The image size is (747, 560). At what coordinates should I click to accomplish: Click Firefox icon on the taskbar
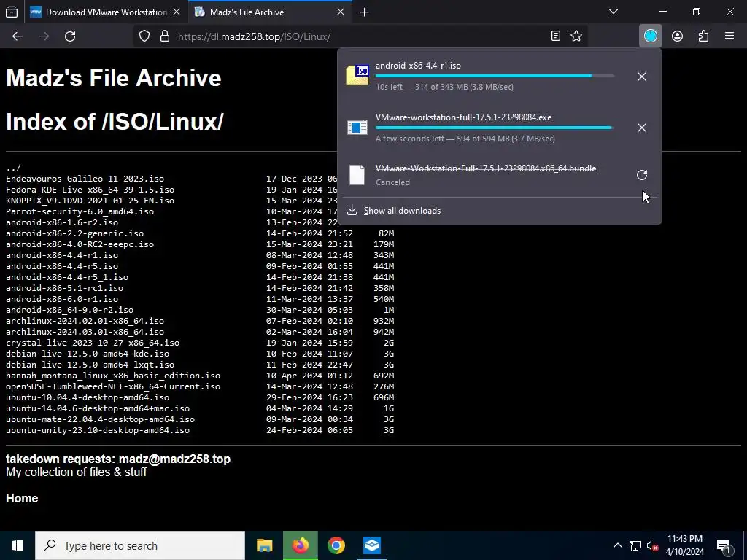300,545
